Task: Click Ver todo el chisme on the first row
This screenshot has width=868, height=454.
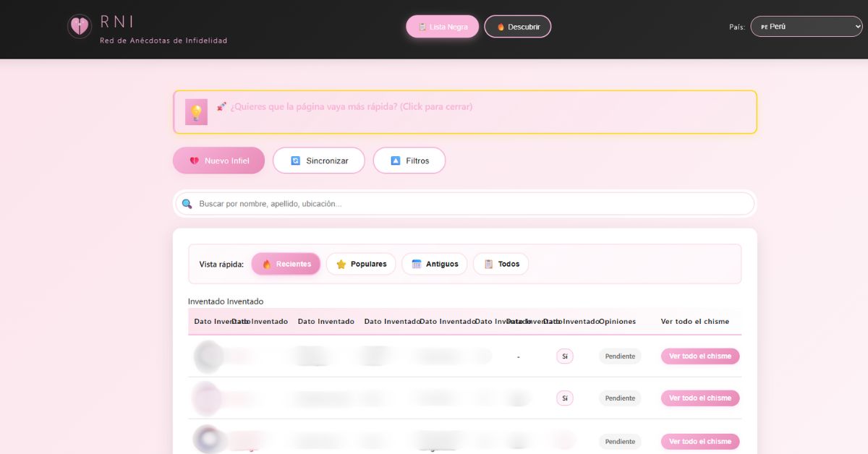Action: (x=699, y=356)
